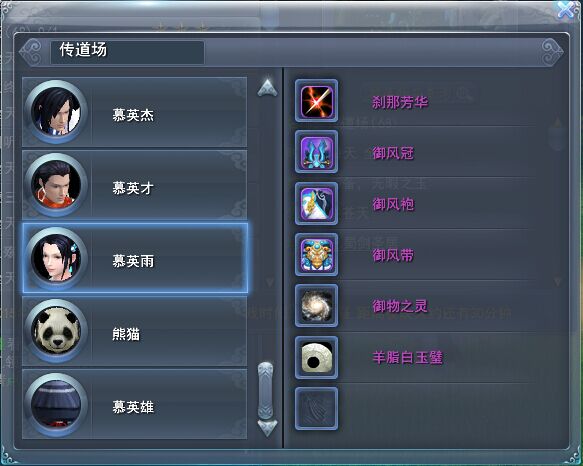The height and width of the screenshot is (466, 583).
Task: Click the 御风冠 crown item icon
Action: point(316,152)
